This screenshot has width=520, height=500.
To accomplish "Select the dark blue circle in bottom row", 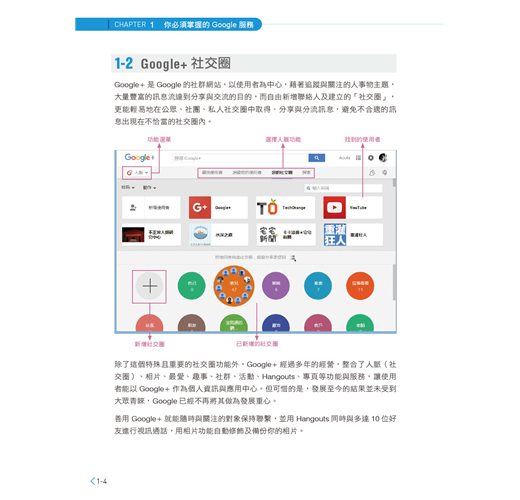I will pos(276,323).
